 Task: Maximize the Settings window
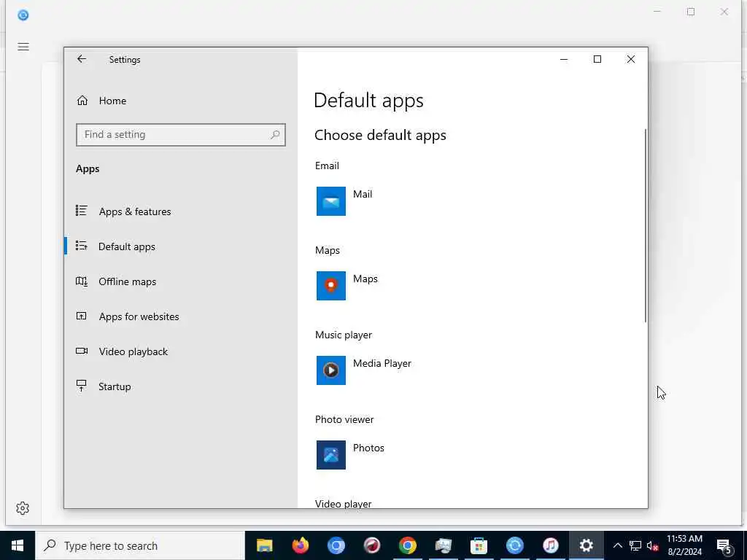coord(597,59)
